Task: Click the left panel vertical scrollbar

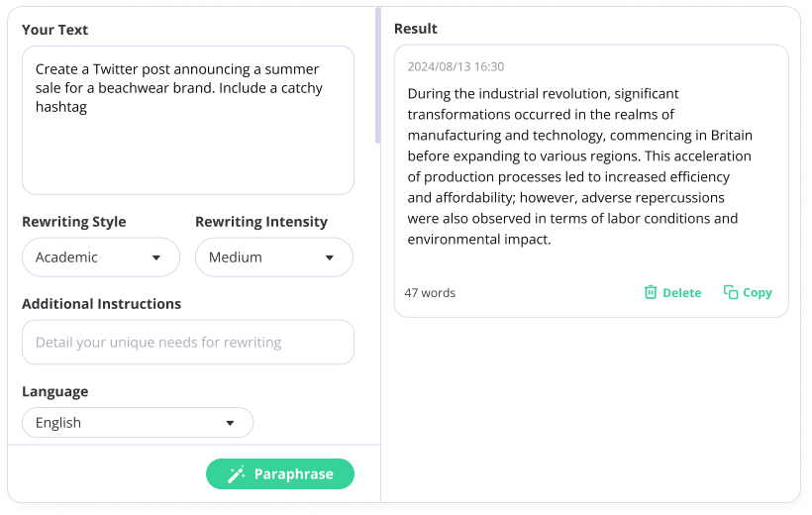Action: tap(378, 75)
